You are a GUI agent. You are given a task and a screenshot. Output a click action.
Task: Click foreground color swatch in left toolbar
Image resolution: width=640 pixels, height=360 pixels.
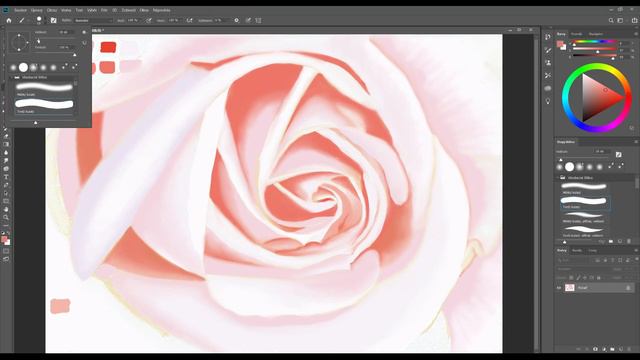click(x=4, y=239)
